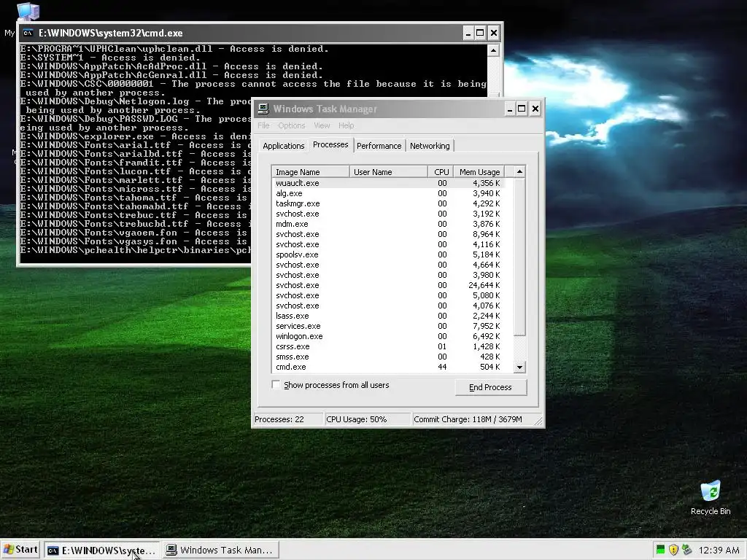Screen dimensions: 747x560
Task: Sort by CPU column header
Action: (440, 172)
